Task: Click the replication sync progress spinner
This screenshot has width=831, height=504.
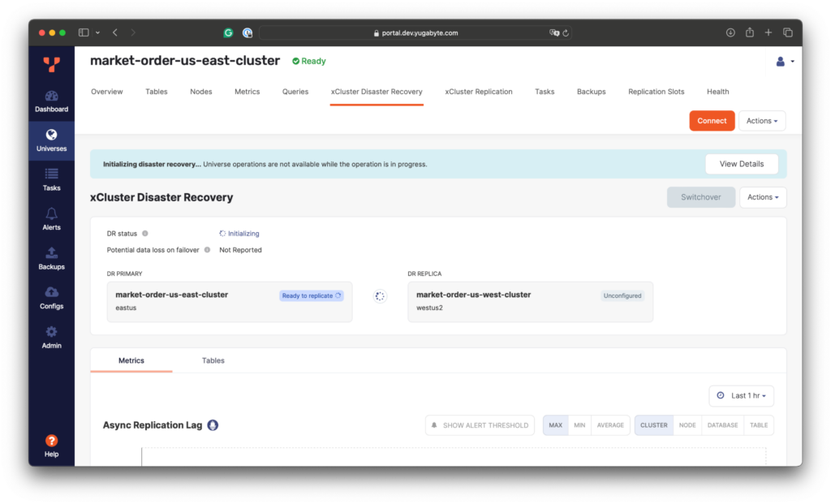Action: pos(379,295)
